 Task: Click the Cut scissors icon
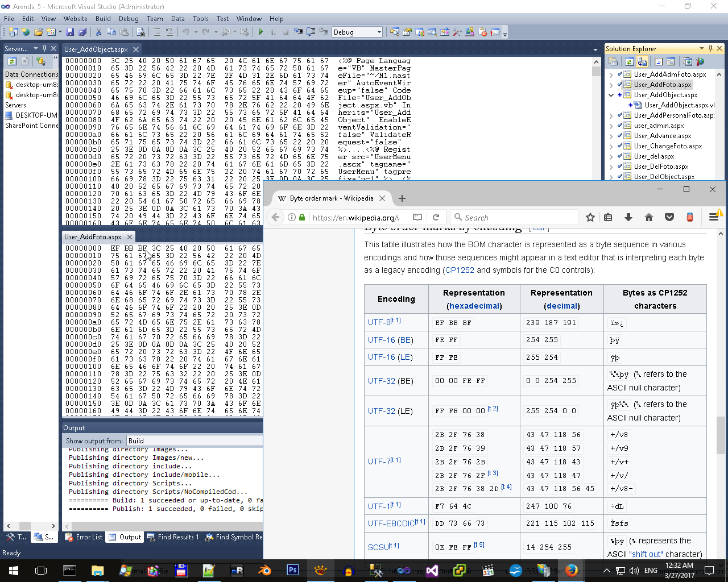[98, 32]
